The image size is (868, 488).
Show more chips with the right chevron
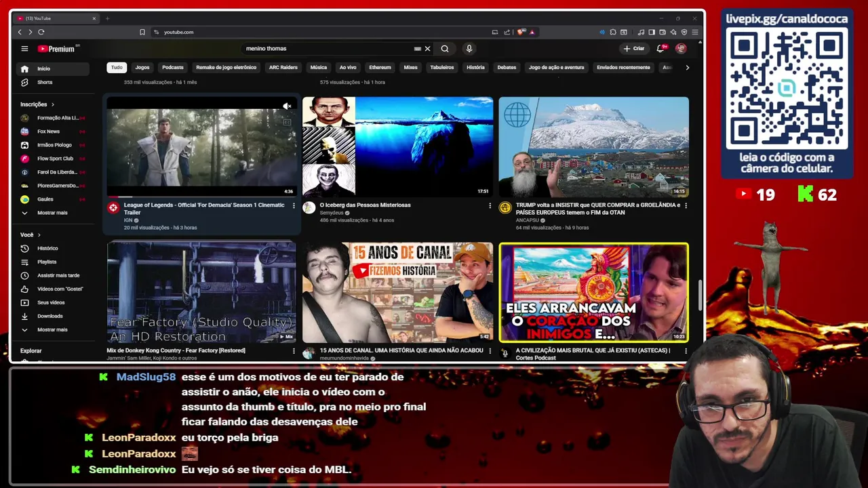click(687, 67)
